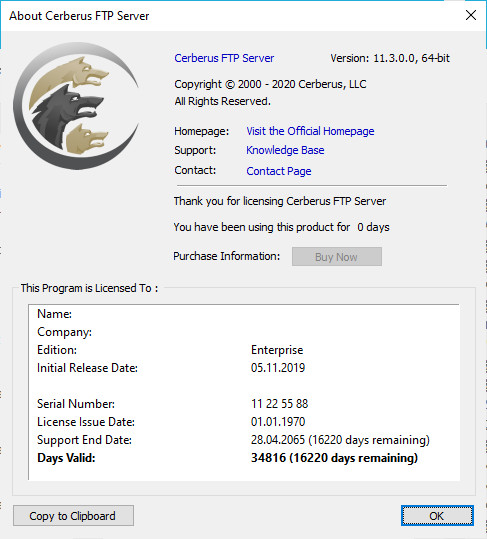Click the Support: label
The image size is (487, 539).
tap(195, 150)
